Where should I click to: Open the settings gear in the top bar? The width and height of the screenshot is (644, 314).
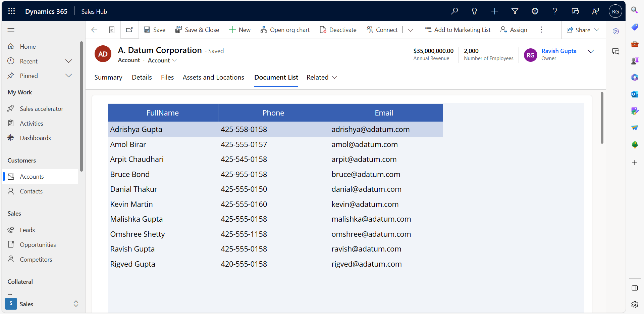(535, 11)
